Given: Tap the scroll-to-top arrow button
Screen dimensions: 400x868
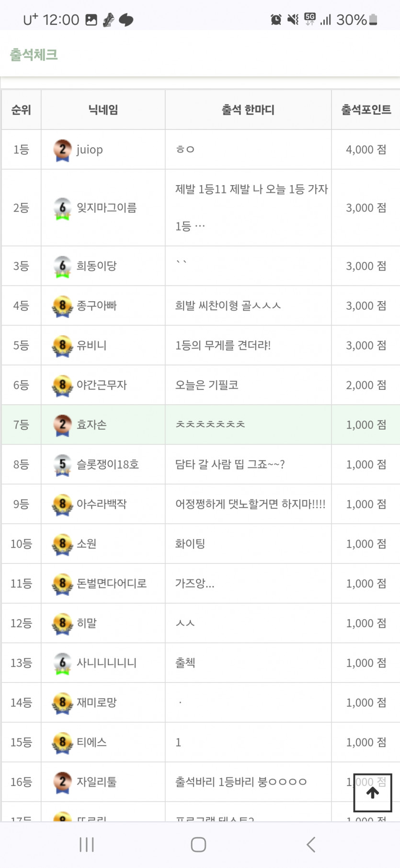Looking at the screenshot, I should [x=372, y=793].
